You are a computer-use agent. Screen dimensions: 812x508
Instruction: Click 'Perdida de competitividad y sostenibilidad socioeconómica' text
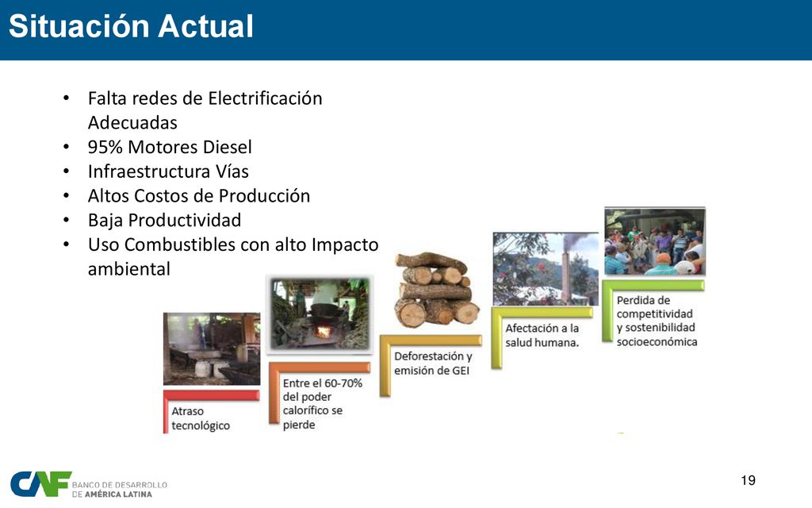click(x=657, y=321)
